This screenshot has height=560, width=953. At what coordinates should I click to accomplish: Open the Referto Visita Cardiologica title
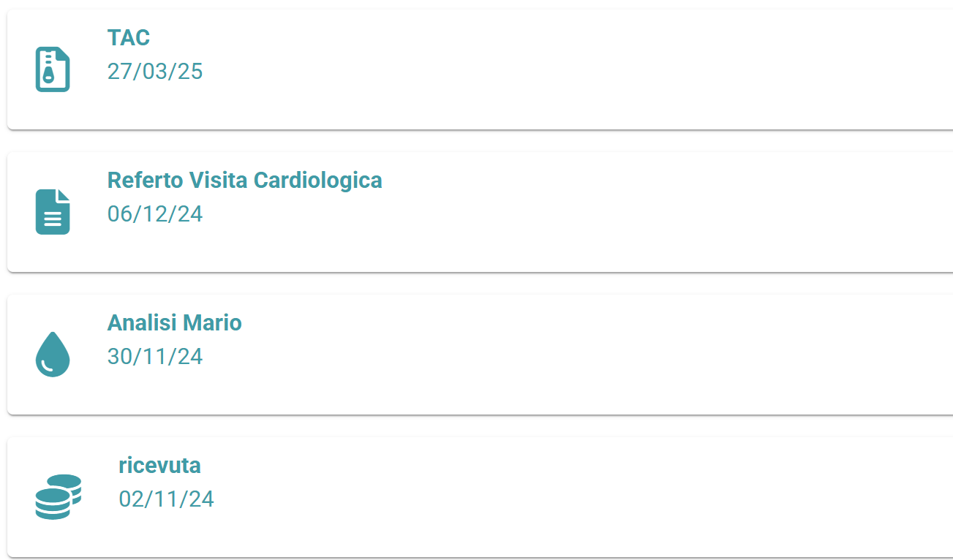tap(245, 180)
